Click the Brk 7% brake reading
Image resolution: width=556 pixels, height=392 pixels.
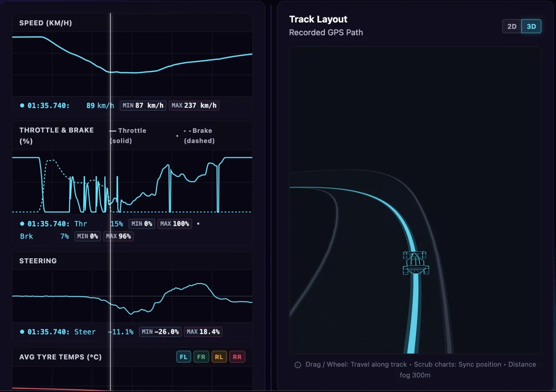tap(44, 236)
